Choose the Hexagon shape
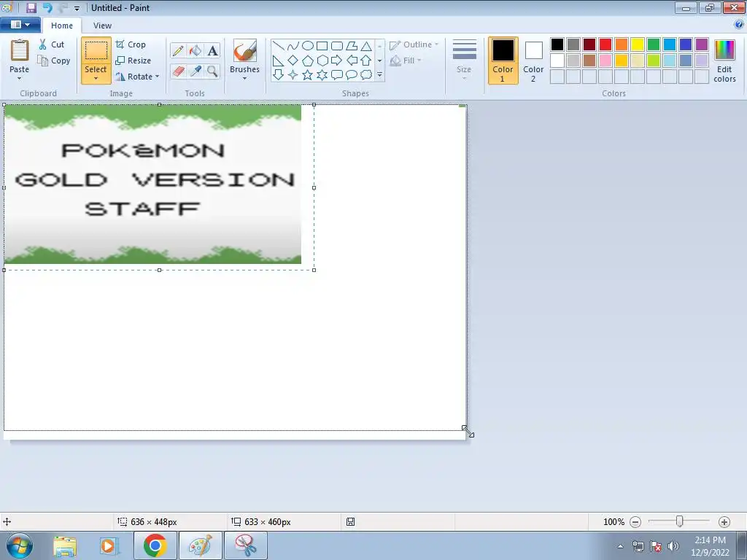747x560 pixels. pyautogui.click(x=322, y=61)
